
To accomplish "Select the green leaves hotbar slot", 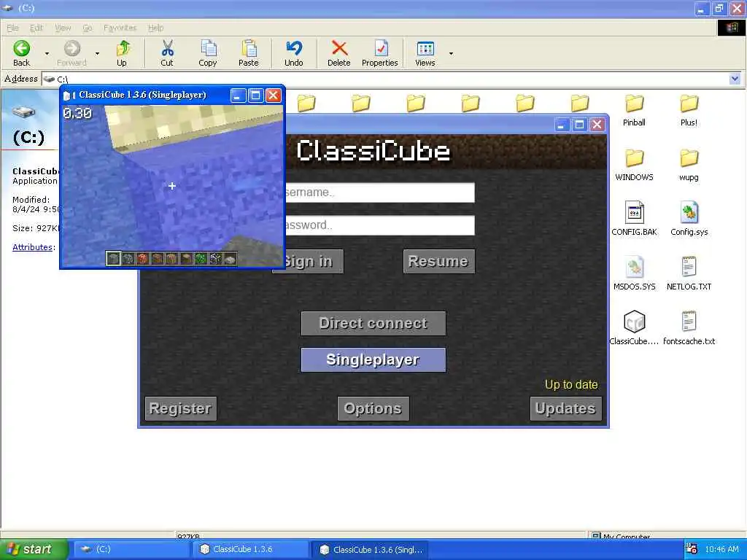I will coord(201,258).
